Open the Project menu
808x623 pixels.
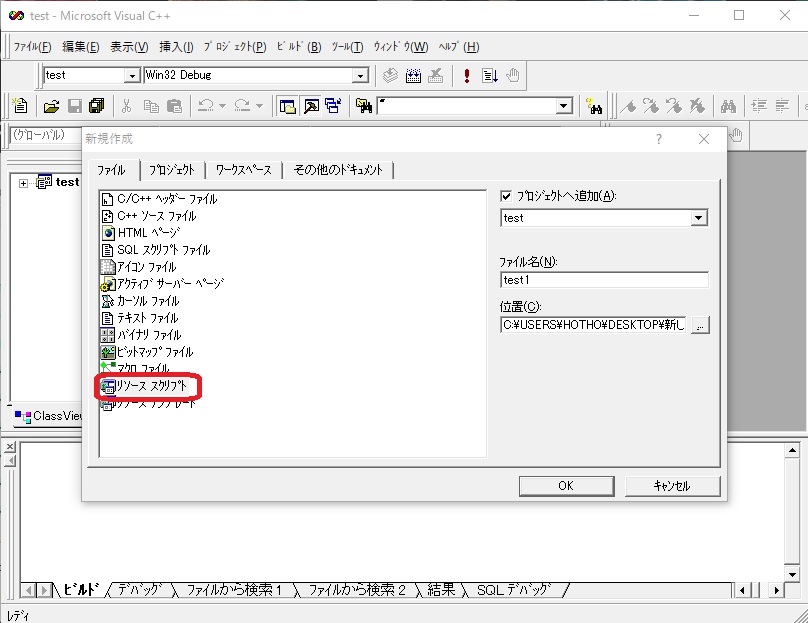coord(235,47)
